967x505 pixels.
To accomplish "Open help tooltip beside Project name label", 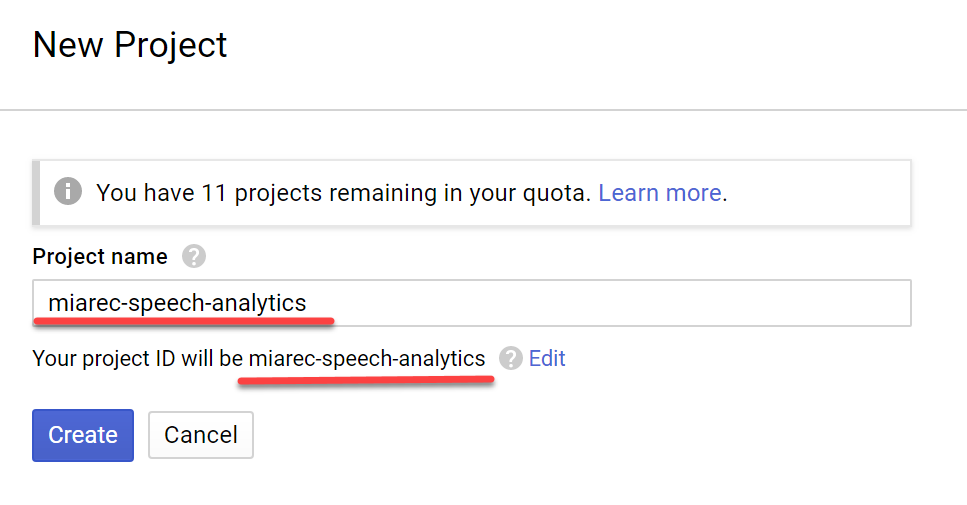I will 194,256.
